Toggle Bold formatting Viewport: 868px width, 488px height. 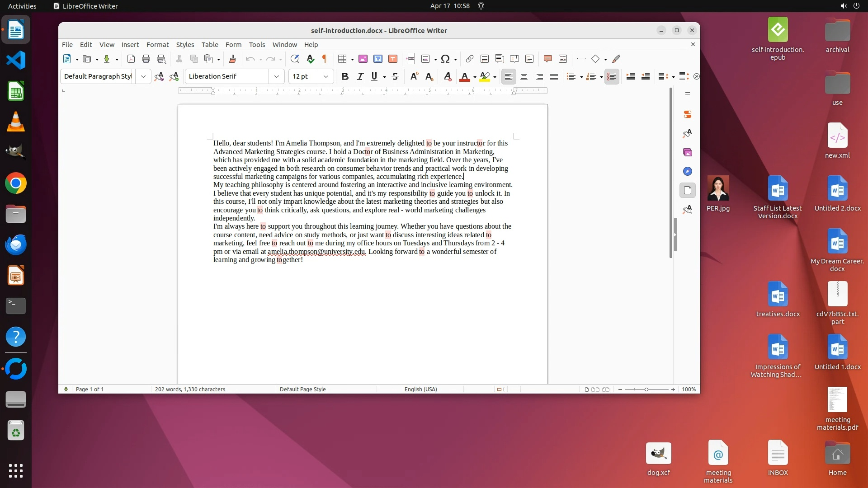(345, 76)
